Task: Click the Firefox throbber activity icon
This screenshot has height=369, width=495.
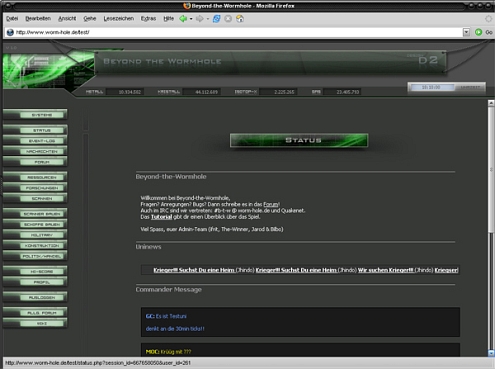Action: pos(488,19)
